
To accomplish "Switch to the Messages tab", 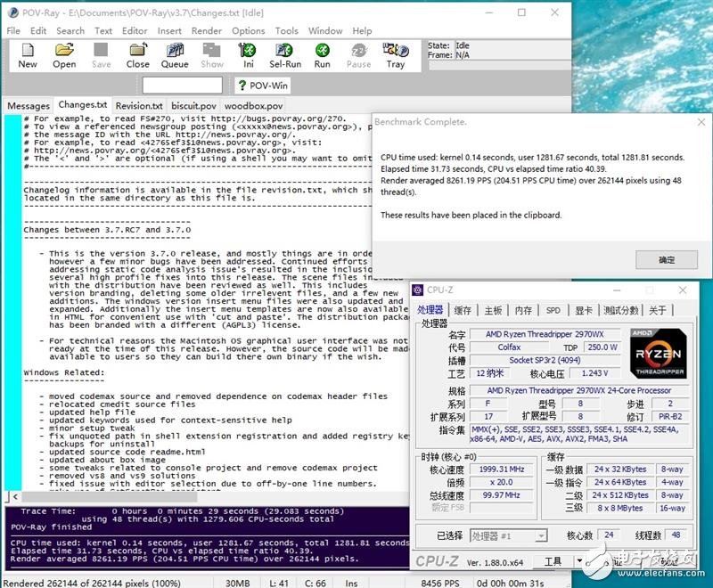I will pos(29,106).
